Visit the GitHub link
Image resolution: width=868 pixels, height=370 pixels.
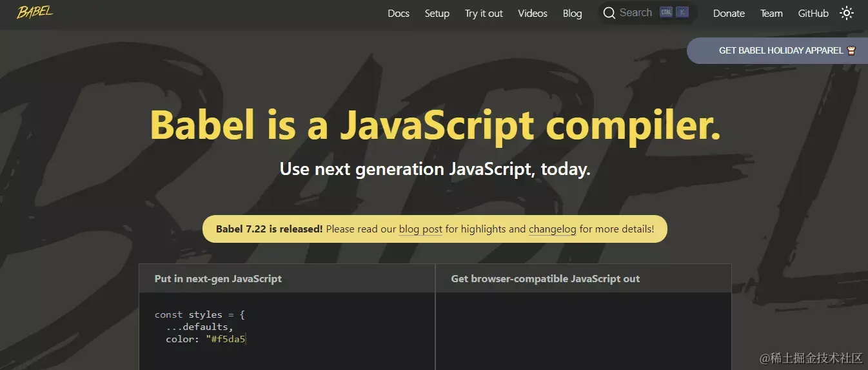[813, 14]
